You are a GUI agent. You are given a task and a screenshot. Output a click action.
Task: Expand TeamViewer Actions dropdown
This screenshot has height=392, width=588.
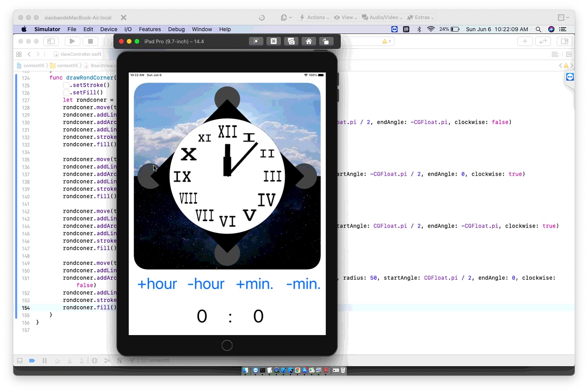(315, 18)
